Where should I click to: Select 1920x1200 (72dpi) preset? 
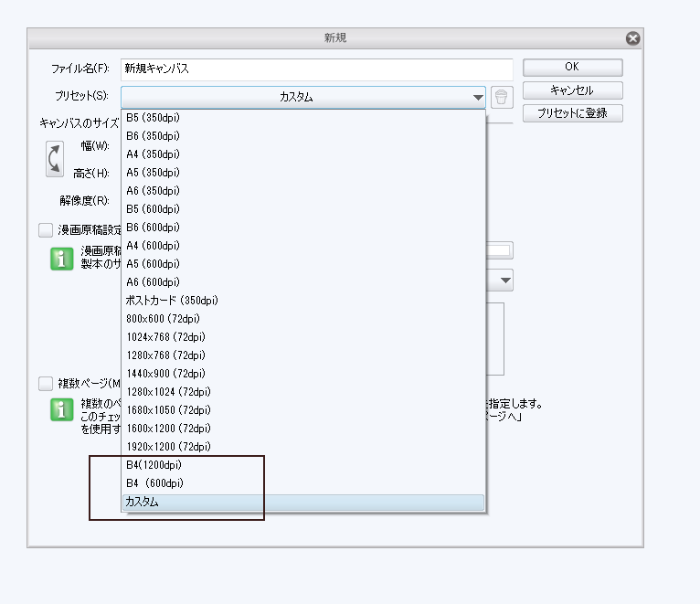(303, 448)
